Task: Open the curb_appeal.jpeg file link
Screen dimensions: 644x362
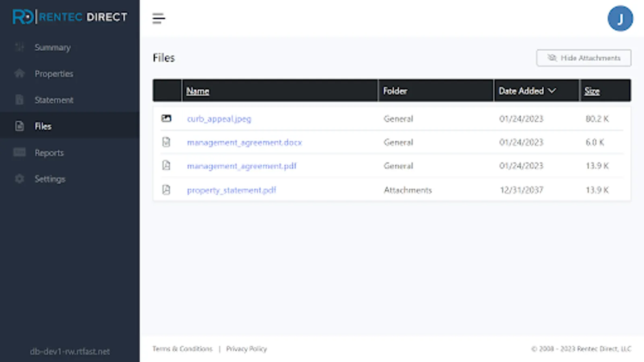Action: click(x=219, y=119)
